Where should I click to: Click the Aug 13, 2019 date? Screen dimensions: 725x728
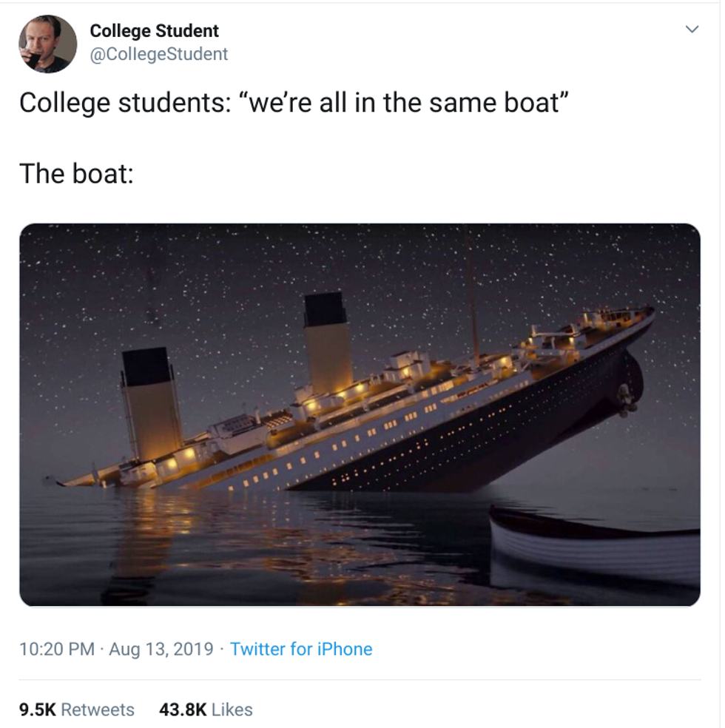[161, 649]
